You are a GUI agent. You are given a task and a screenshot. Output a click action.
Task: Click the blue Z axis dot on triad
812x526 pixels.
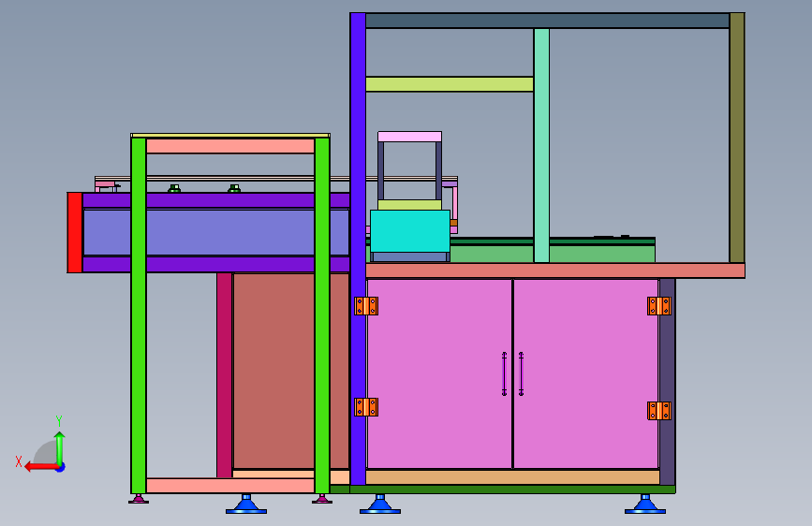tap(61, 468)
